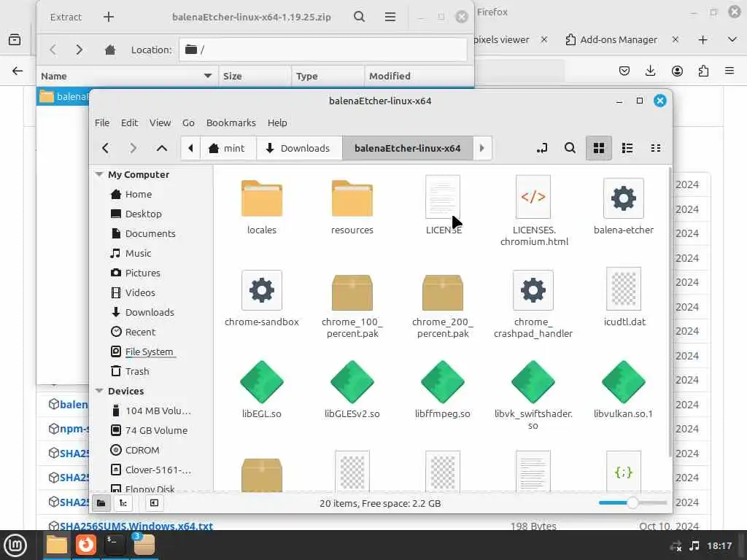Select chrome_200_percent.pak file
This screenshot has height=560, width=747.
[443, 305]
